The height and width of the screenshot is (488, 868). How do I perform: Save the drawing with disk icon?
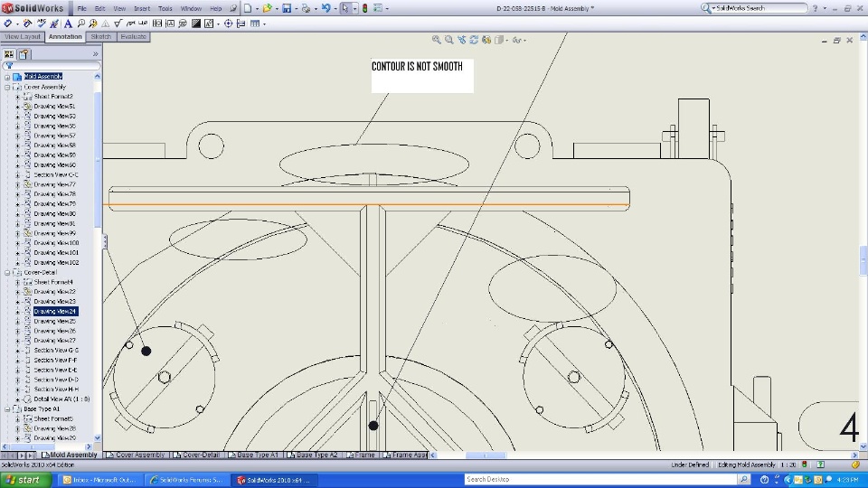287,8
